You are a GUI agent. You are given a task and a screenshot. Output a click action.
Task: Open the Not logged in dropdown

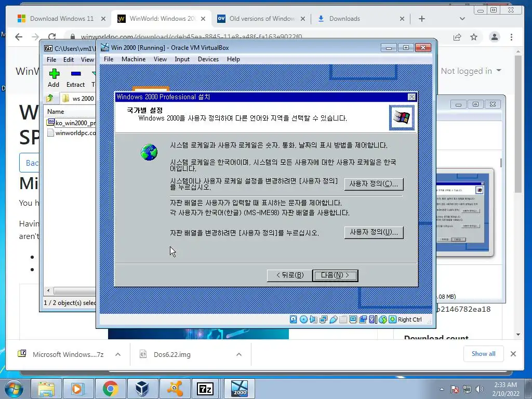click(x=471, y=71)
